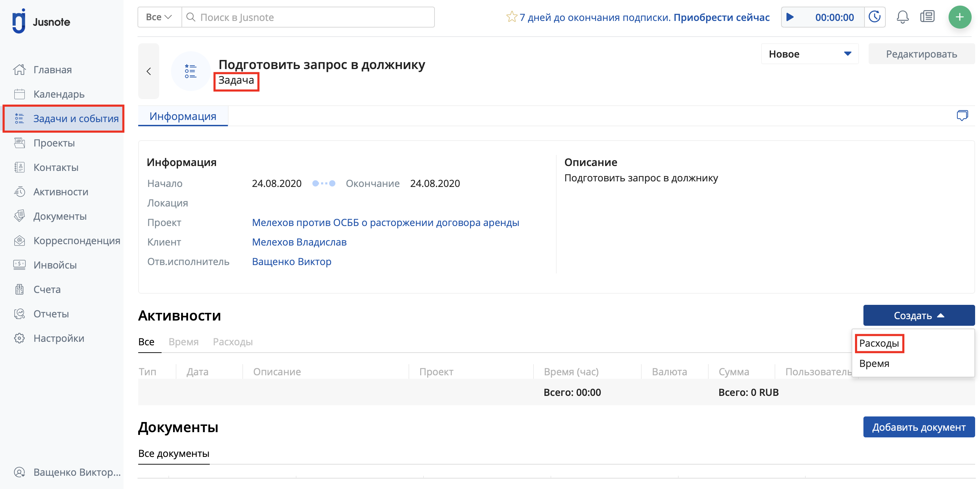Open notifications bell icon
Screen dimensions: 980x489
click(x=903, y=17)
